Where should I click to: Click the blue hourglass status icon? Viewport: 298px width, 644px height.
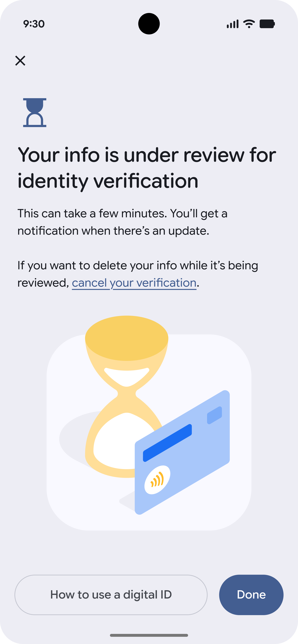click(x=35, y=112)
